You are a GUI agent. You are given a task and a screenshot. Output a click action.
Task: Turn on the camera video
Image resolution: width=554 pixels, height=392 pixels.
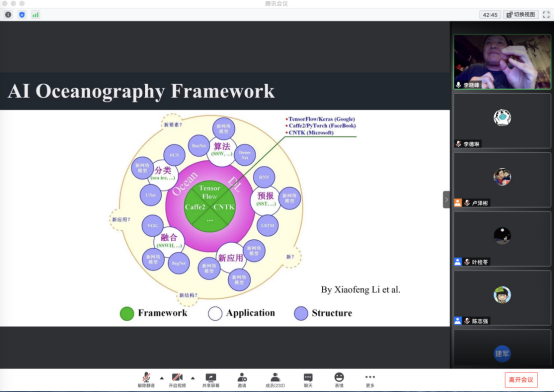tap(177, 380)
